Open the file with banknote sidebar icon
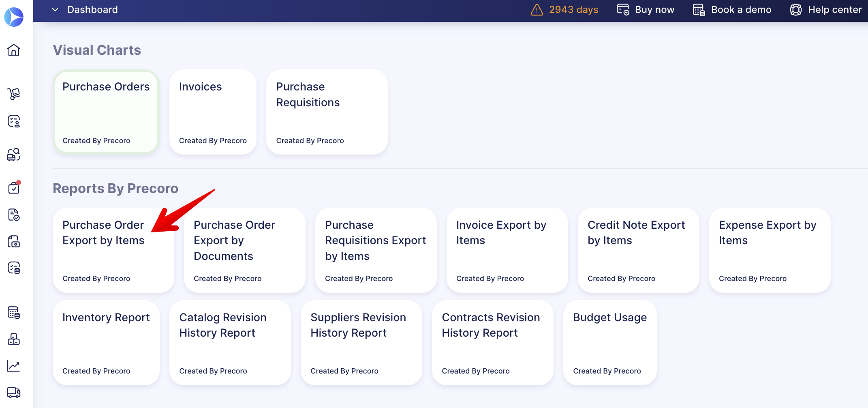868x408 pixels. (14, 241)
